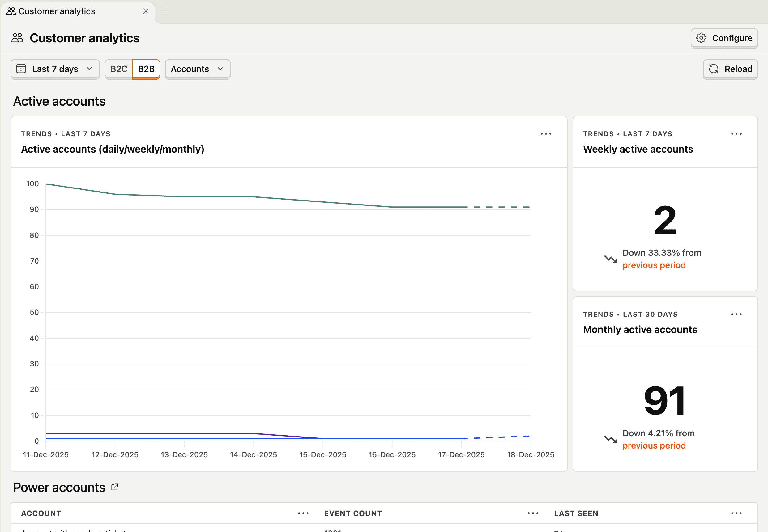Open the Accounts dropdown
Screen dimensions: 768x532
(197, 69)
